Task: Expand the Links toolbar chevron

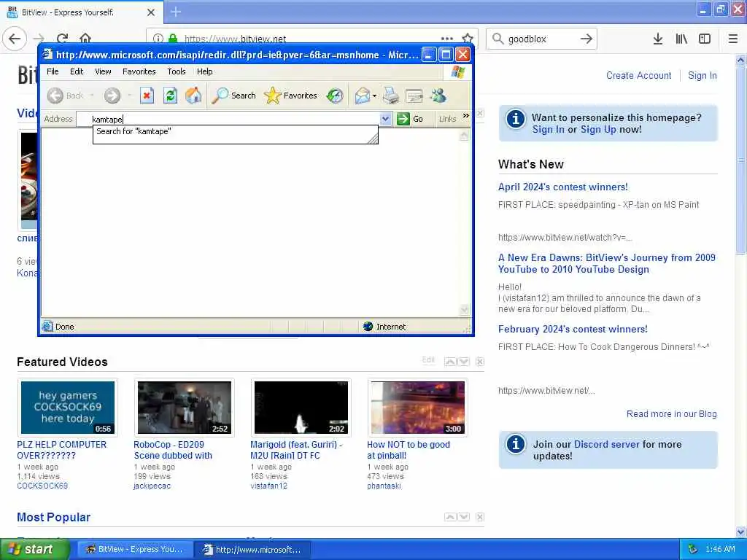Action: point(465,116)
